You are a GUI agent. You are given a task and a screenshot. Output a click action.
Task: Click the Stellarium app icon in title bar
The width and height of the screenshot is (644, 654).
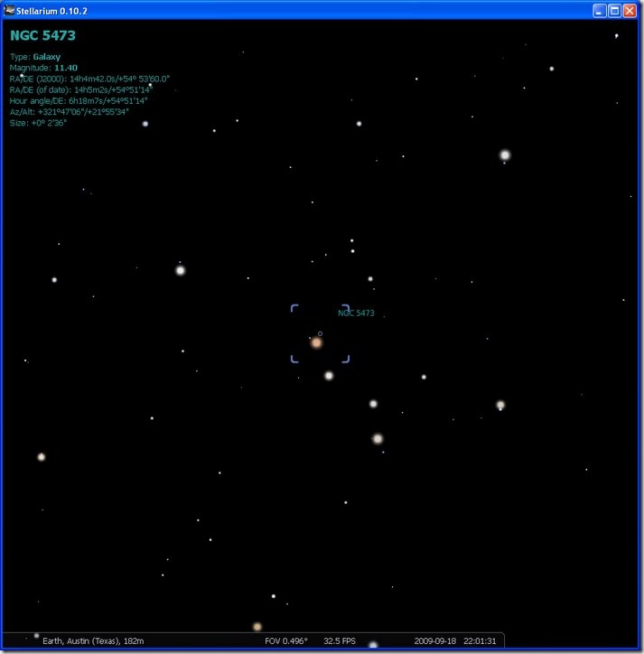pyautogui.click(x=10, y=10)
